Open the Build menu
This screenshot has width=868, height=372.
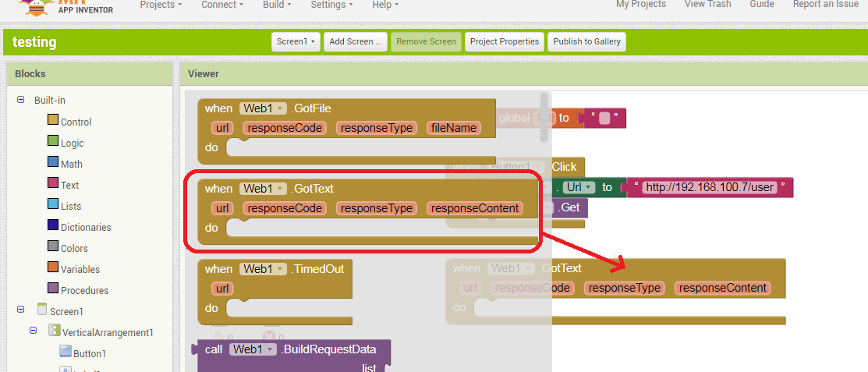(277, 5)
